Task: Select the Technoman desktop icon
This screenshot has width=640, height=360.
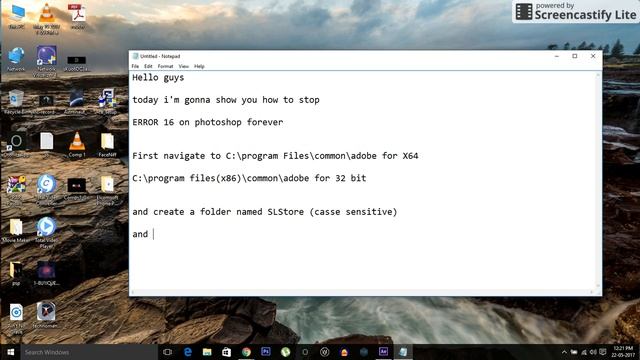Action: (46, 315)
